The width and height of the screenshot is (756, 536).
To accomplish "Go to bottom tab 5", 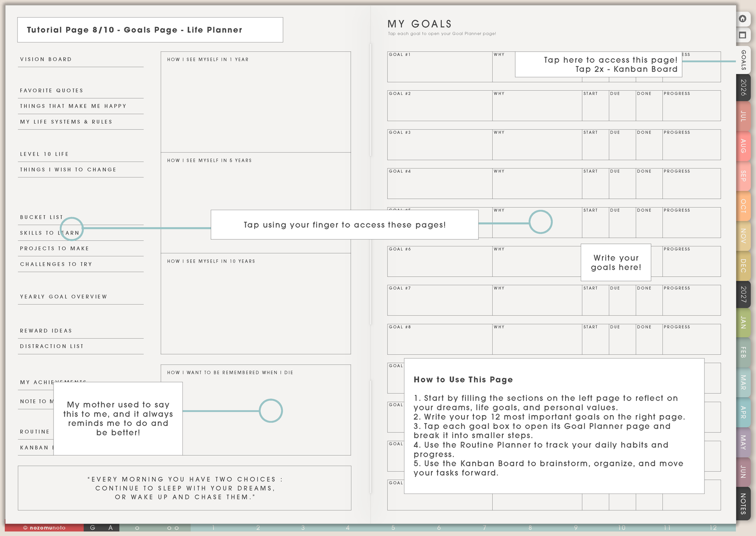I will [393, 527].
